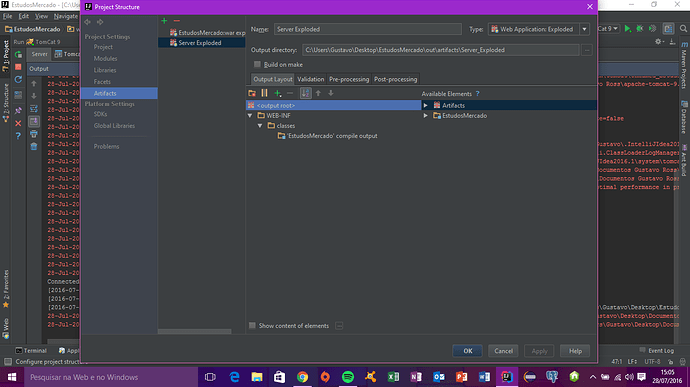The image size is (690, 387).
Task: Expand the Artifacts available elements node
Action: [426, 106]
